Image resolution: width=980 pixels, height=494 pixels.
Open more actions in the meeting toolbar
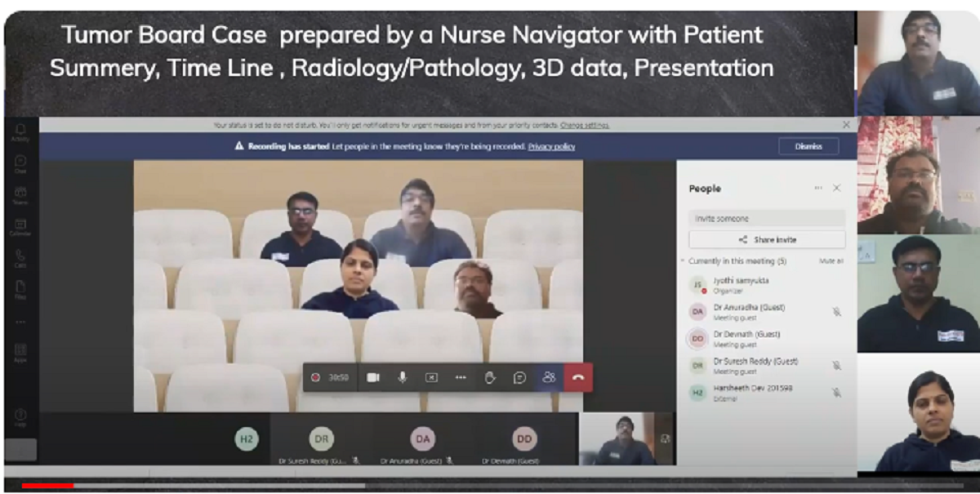point(461,377)
